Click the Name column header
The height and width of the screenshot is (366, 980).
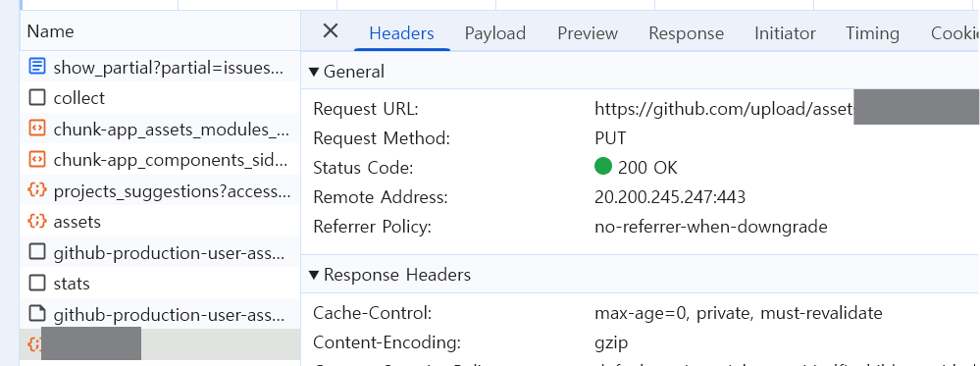click(x=51, y=31)
